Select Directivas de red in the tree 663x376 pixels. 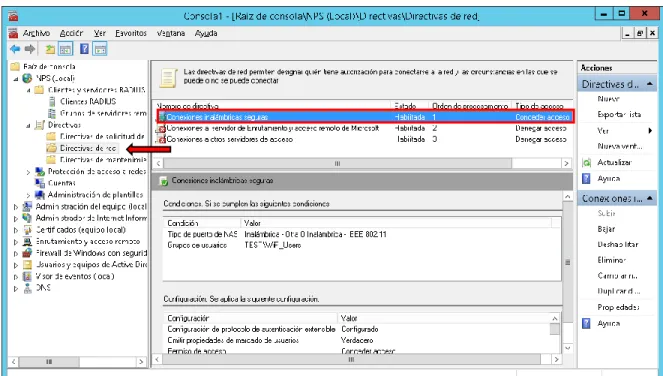88,148
